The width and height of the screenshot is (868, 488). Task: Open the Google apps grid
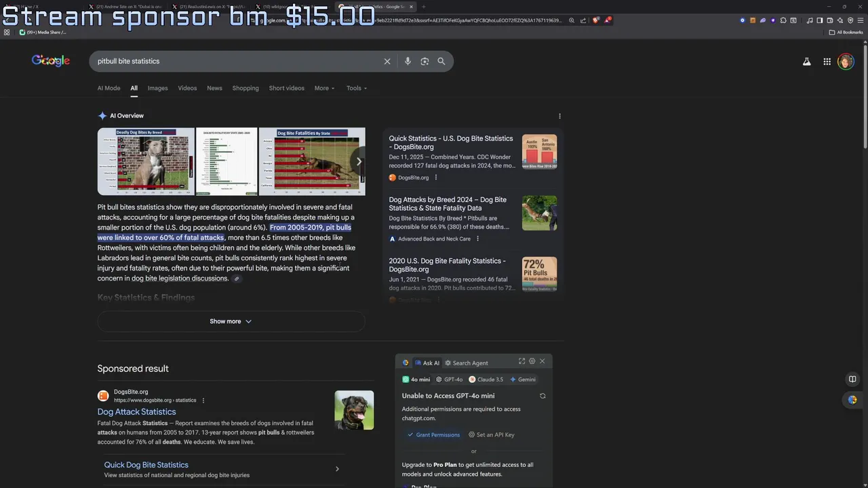[827, 62]
